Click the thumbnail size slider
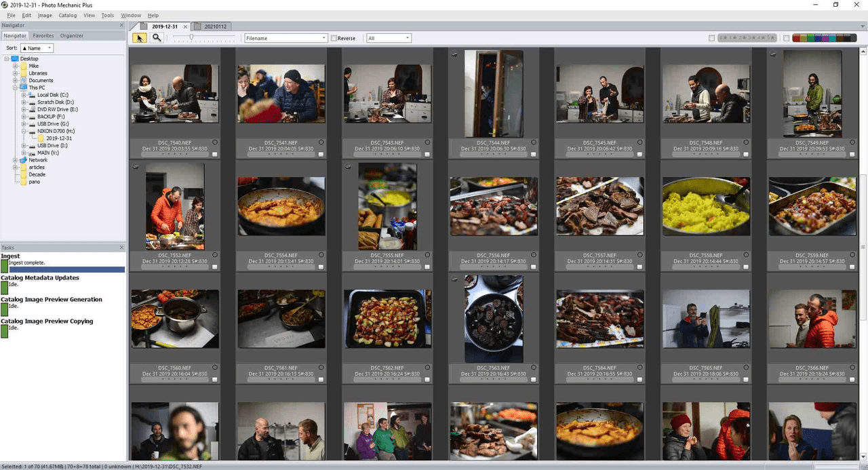The width and height of the screenshot is (868, 470). tap(192, 38)
